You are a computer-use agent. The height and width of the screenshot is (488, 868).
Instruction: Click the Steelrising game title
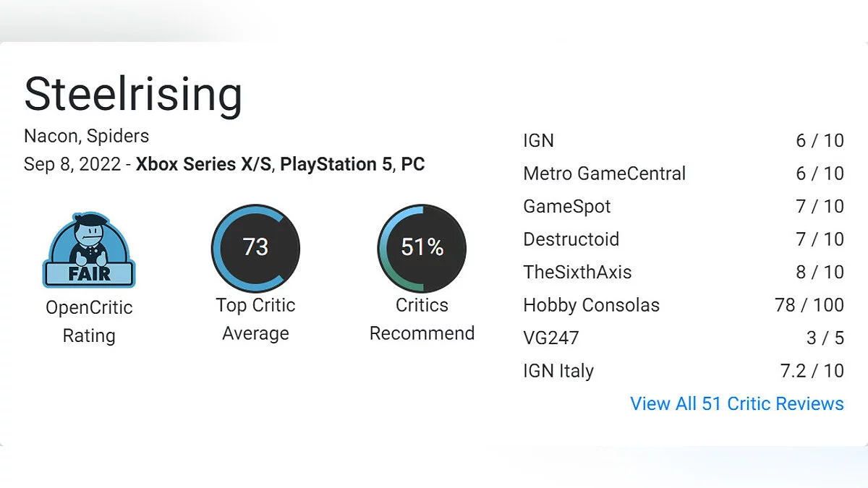click(133, 95)
